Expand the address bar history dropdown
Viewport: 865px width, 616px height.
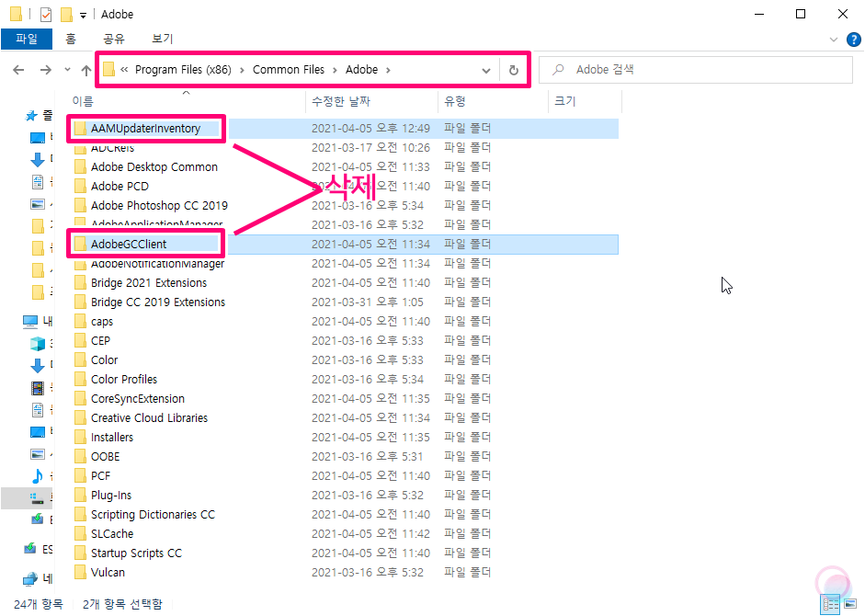pos(486,70)
